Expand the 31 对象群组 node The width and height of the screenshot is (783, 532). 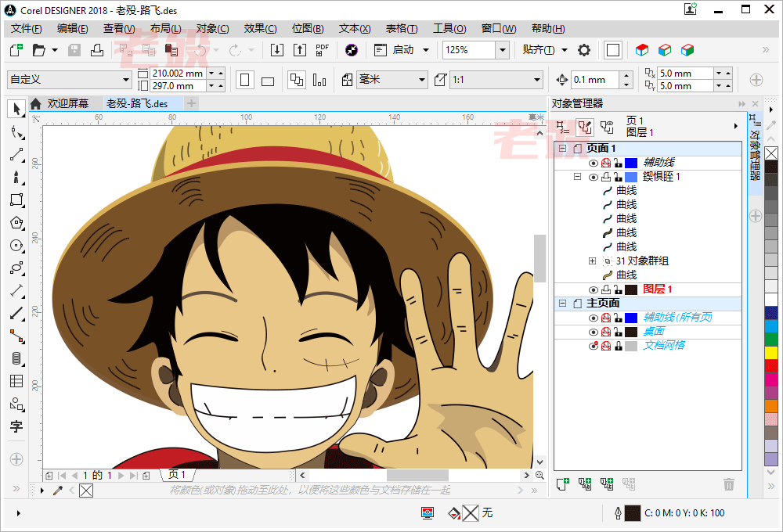592,261
